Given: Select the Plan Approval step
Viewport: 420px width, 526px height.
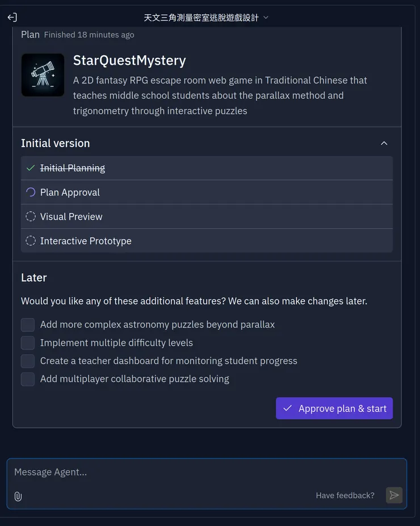Looking at the screenshot, I should 70,193.
